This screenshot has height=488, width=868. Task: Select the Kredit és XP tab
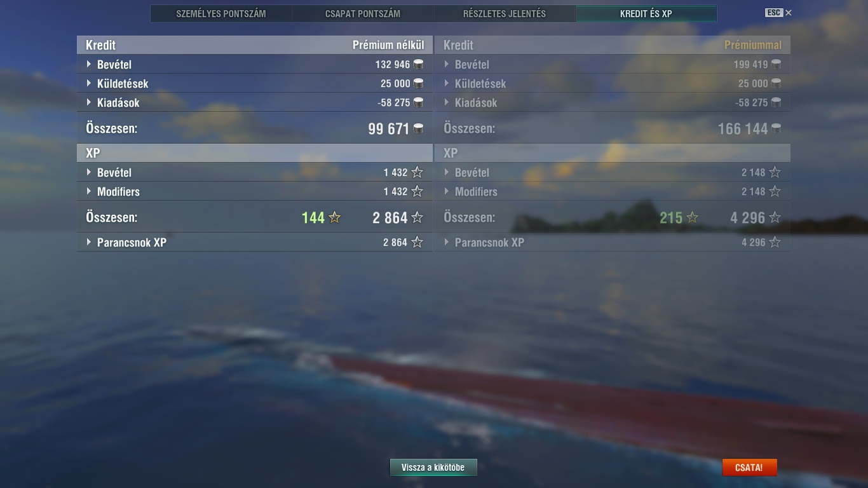click(646, 13)
